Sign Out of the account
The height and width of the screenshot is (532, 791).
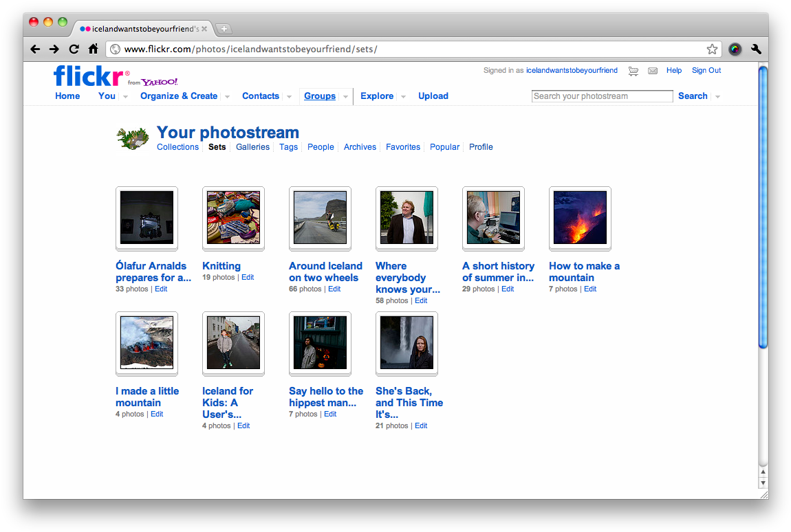(x=706, y=70)
